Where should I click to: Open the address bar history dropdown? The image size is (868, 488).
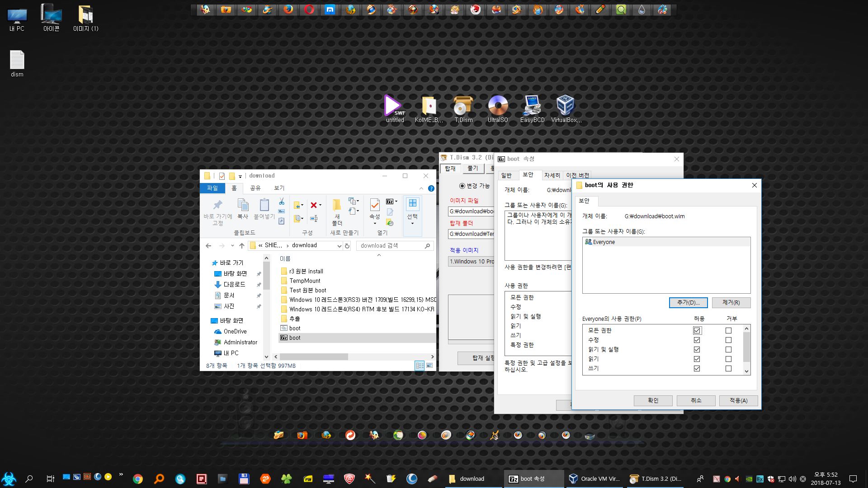tap(339, 246)
